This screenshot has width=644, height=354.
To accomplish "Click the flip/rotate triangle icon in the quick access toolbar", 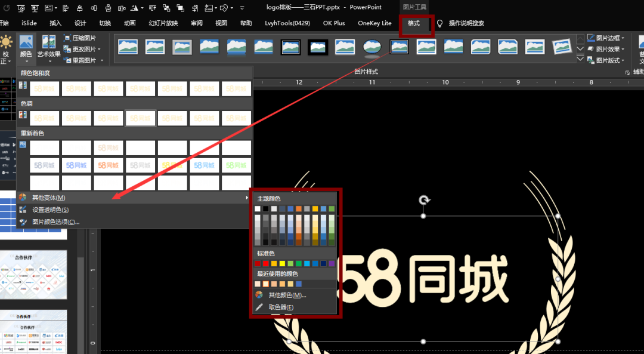I will 135,7.
